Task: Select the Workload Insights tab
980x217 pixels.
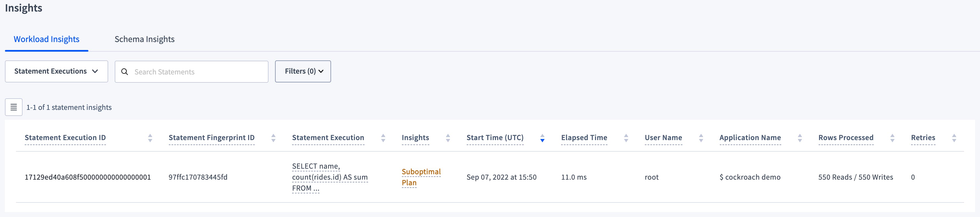Action: click(46, 39)
